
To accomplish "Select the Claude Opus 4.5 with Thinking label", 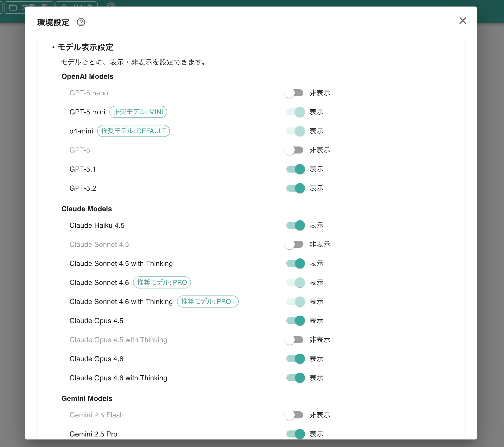I will pos(118,340).
